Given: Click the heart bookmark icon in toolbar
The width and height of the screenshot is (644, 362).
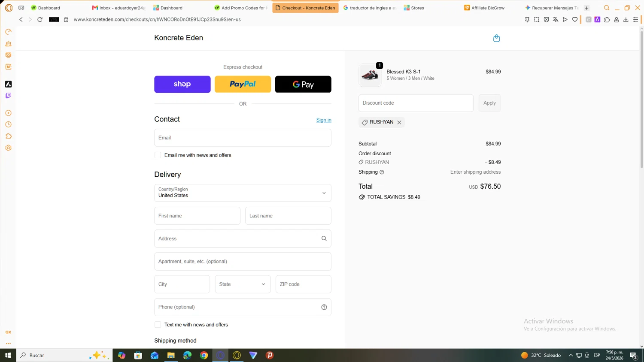Looking at the screenshot, I should [575, 19].
